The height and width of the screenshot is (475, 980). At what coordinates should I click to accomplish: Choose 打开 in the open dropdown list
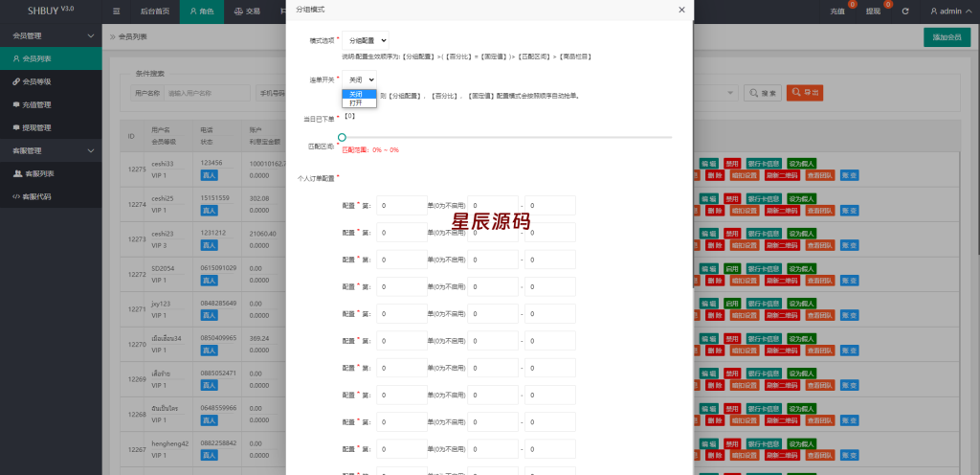click(x=360, y=102)
